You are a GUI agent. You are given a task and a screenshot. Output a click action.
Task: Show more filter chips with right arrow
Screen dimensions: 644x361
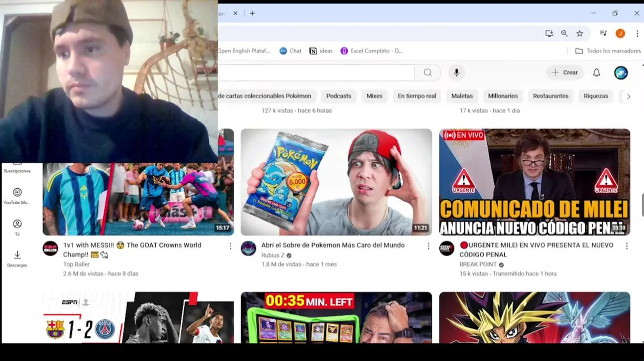tap(628, 96)
